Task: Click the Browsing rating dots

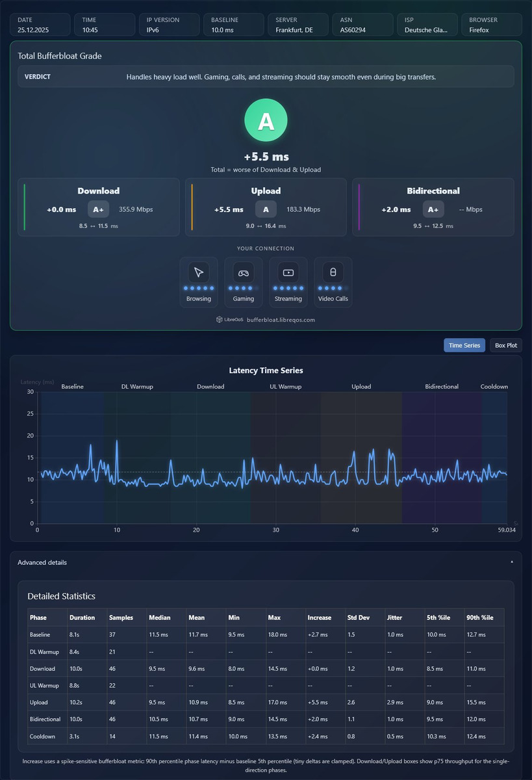Action: tap(199, 288)
